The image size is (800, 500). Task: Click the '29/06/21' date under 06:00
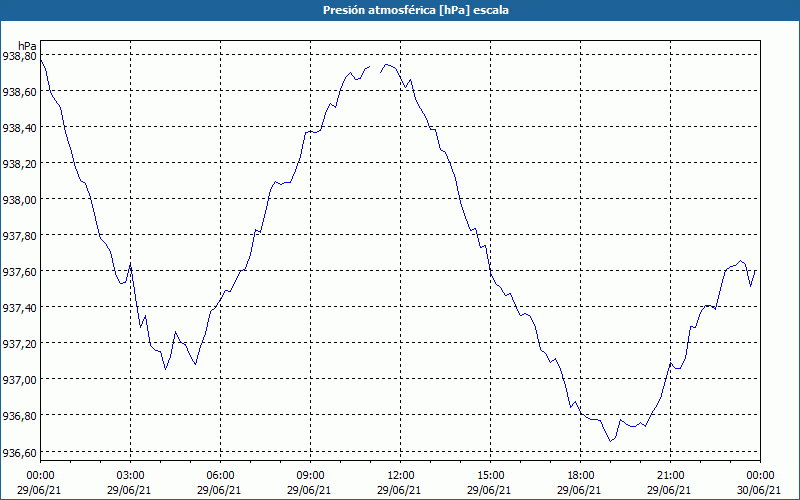tap(219, 490)
